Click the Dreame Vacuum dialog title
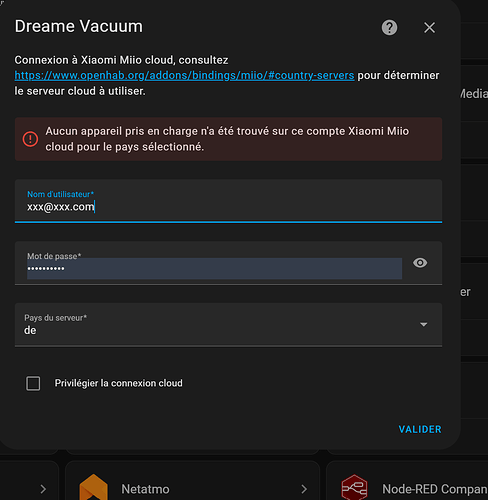The image size is (488, 500). [79, 26]
